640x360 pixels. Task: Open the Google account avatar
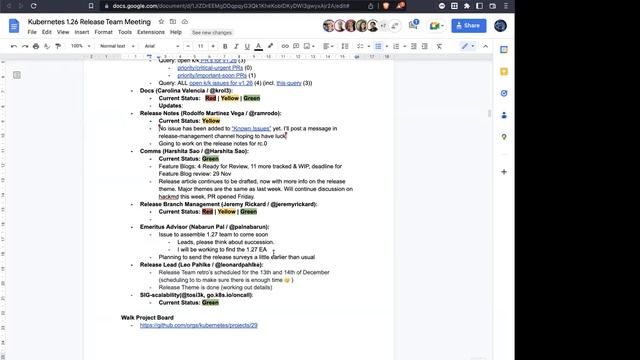[500, 25]
